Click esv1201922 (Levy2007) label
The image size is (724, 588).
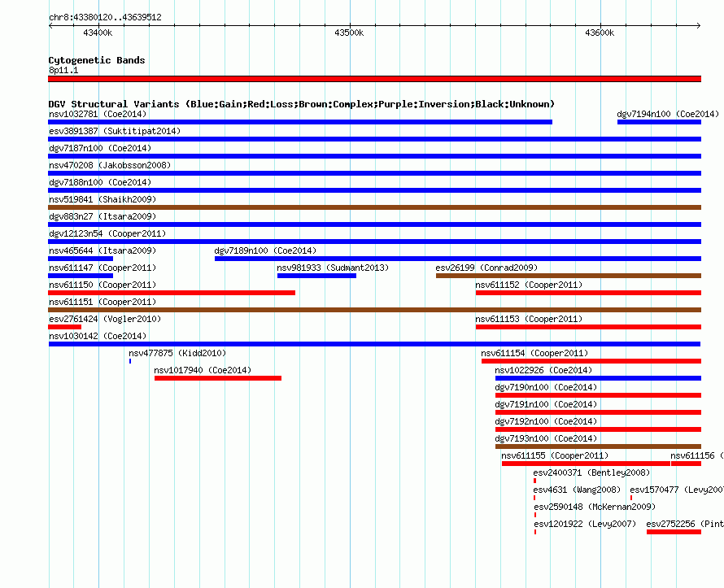coord(585,524)
